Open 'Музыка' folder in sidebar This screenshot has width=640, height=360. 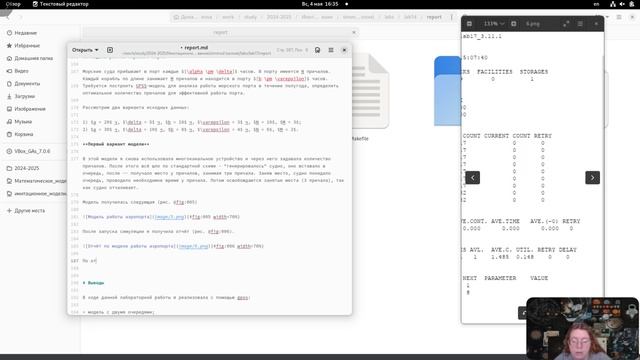(x=23, y=121)
